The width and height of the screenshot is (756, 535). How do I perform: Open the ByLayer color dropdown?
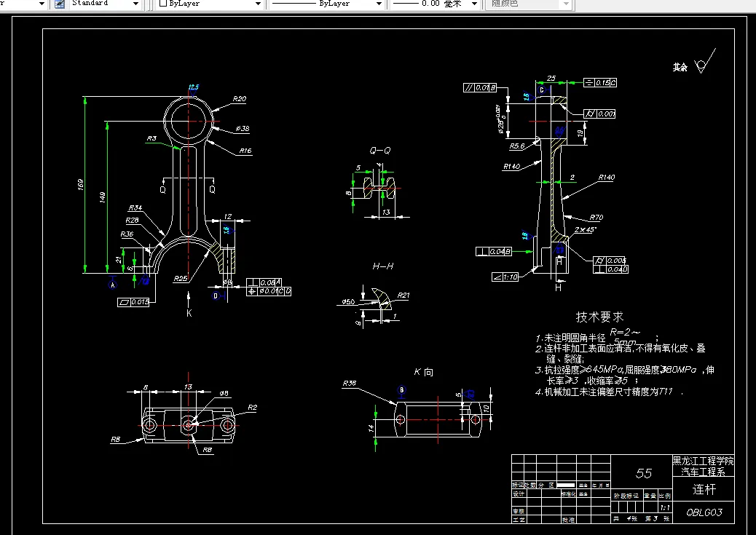pos(258,4)
